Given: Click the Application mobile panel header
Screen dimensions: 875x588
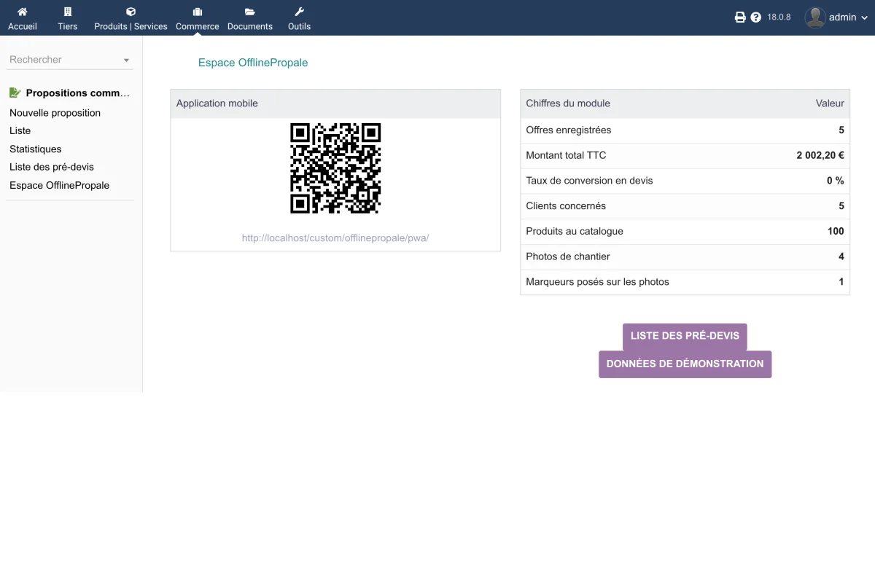Looking at the screenshot, I should [335, 103].
